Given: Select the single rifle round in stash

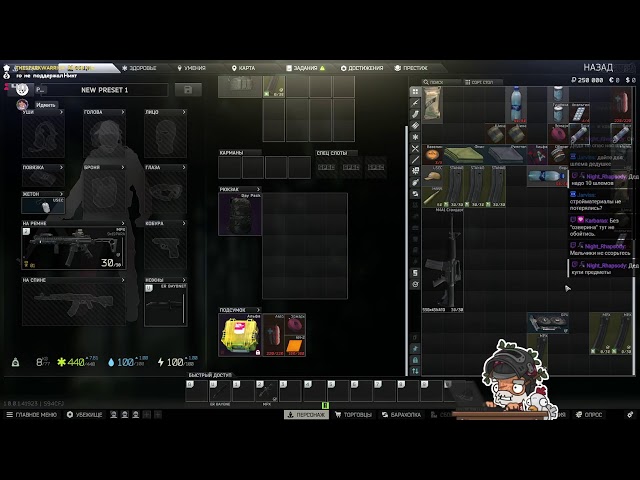Looking at the screenshot, I should coord(432,197).
